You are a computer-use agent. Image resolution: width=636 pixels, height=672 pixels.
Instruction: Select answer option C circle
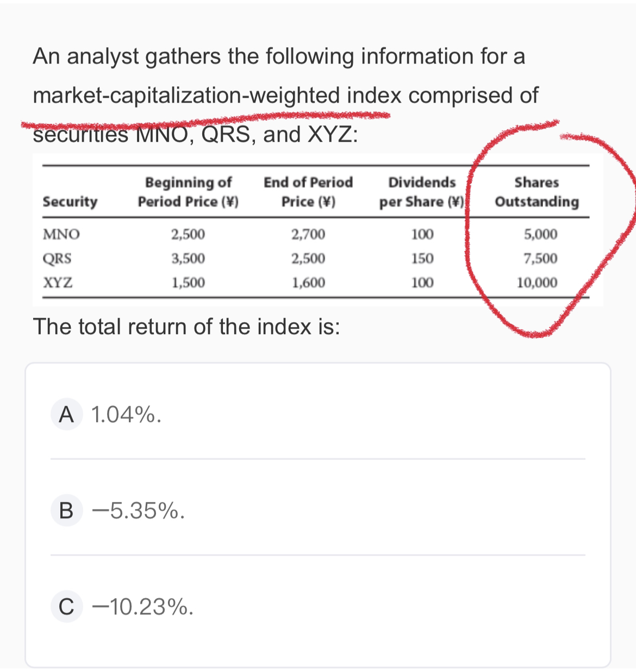coord(66,607)
